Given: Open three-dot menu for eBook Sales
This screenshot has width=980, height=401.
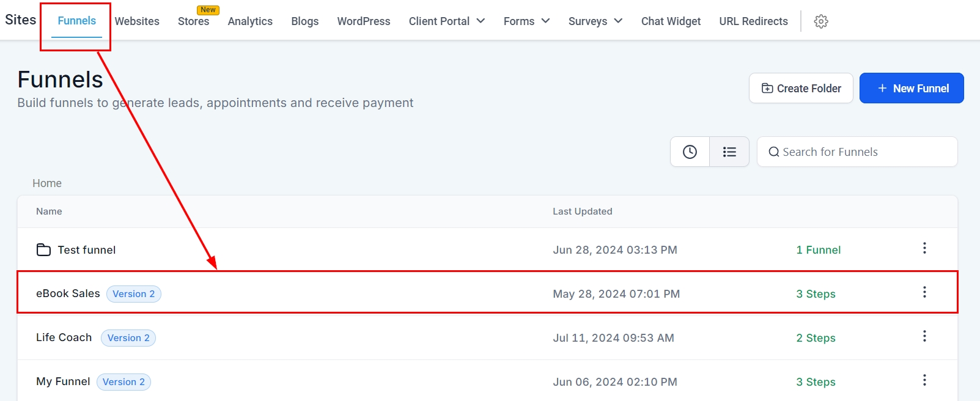Looking at the screenshot, I should tap(924, 292).
